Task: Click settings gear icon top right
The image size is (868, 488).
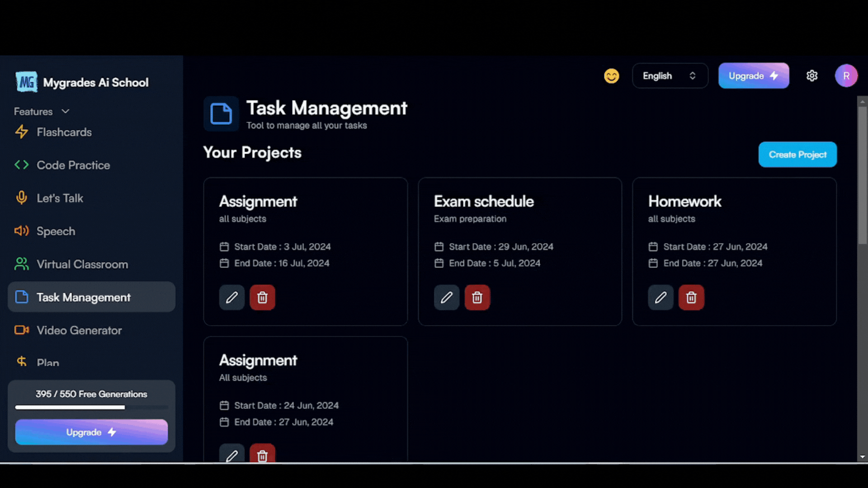Action: [812, 75]
